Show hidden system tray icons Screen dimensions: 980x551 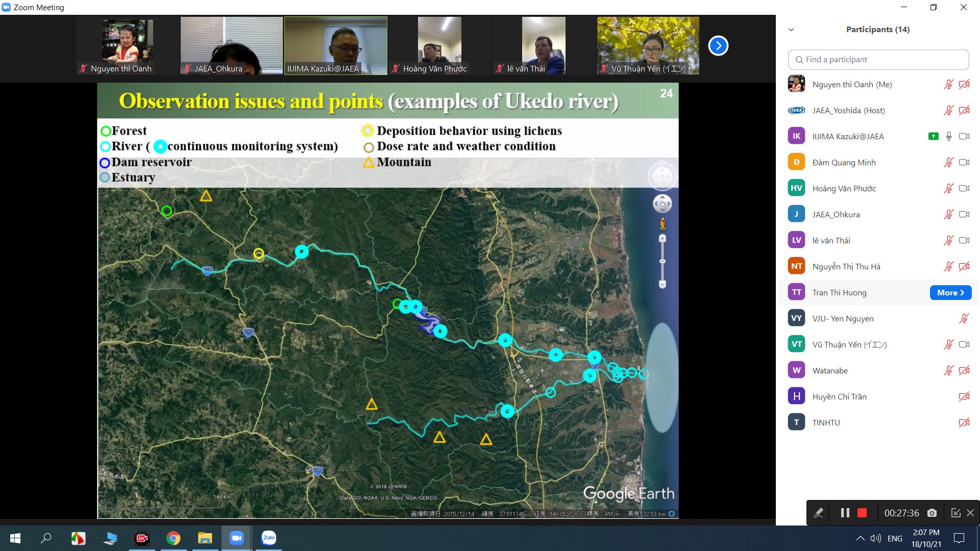tap(860, 538)
